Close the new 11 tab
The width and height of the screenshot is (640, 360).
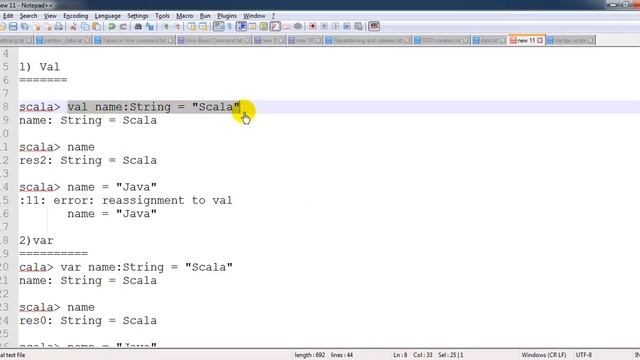coord(540,40)
